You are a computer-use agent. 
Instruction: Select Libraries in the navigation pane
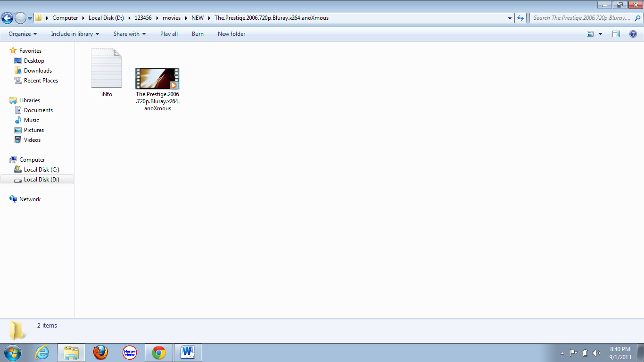coord(30,100)
